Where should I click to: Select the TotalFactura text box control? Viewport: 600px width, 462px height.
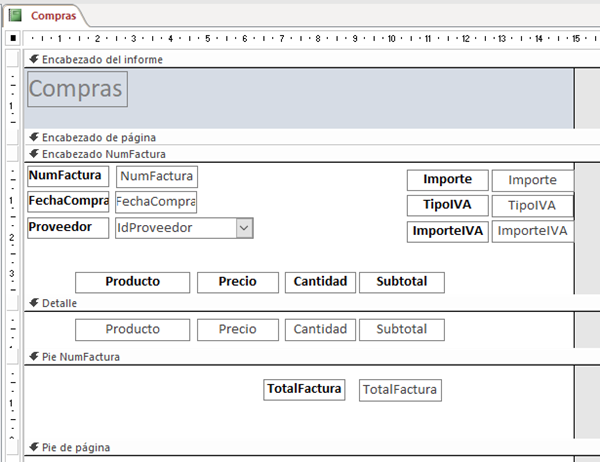tap(400, 390)
